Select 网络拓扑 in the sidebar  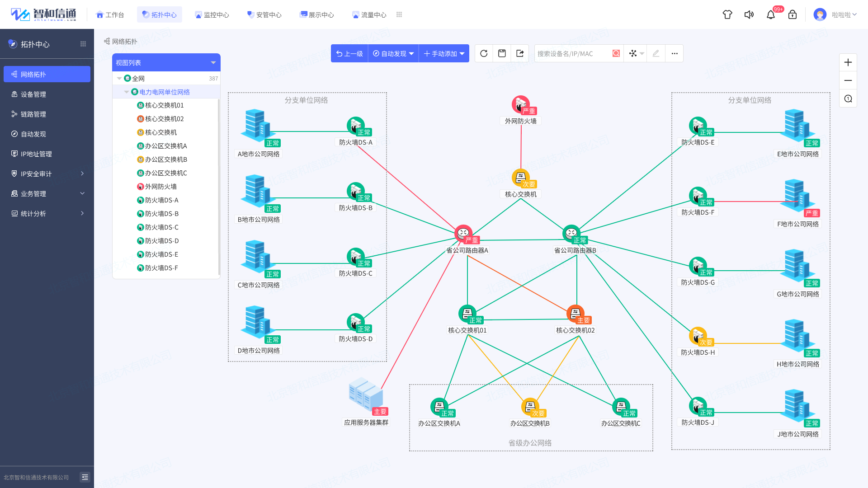pyautogui.click(x=47, y=74)
